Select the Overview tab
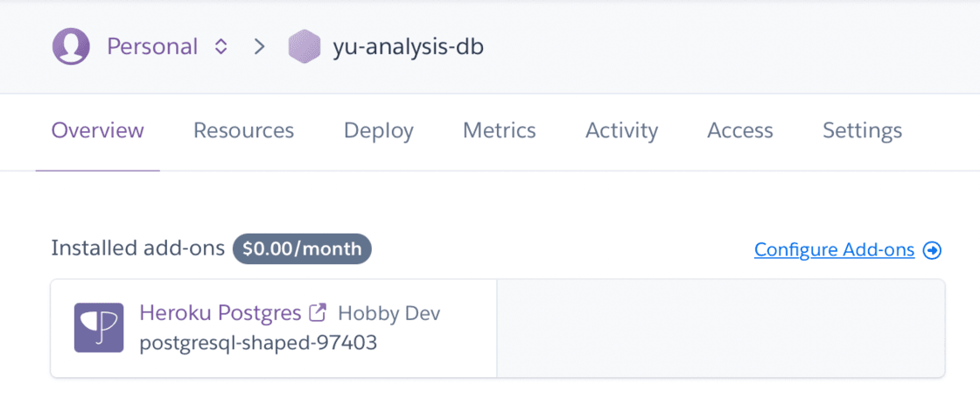The height and width of the screenshot is (405, 980). [x=97, y=131]
